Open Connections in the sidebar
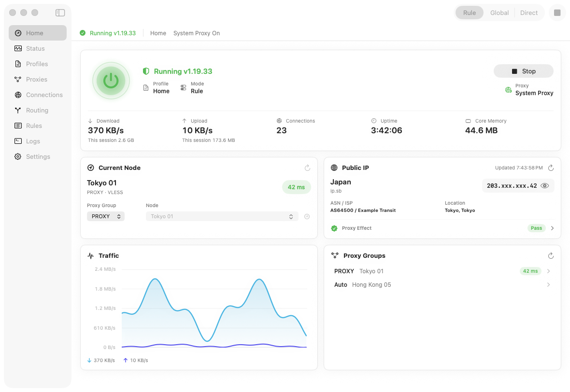This screenshot has width=570, height=392. click(x=38, y=95)
